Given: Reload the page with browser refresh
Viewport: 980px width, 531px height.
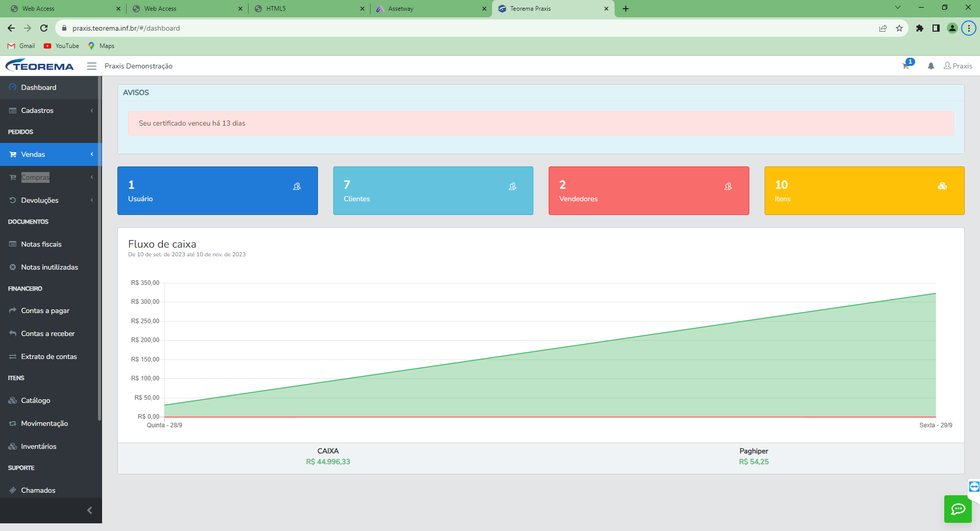Looking at the screenshot, I should pyautogui.click(x=44, y=28).
